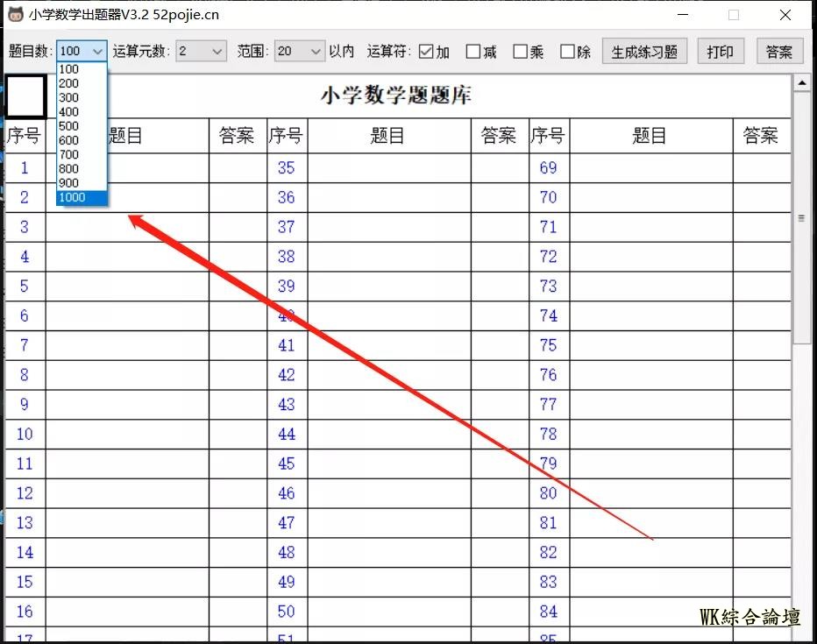The width and height of the screenshot is (817, 644).
Task: Toggle the 减 (subtraction) checkbox
Action: point(473,52)
